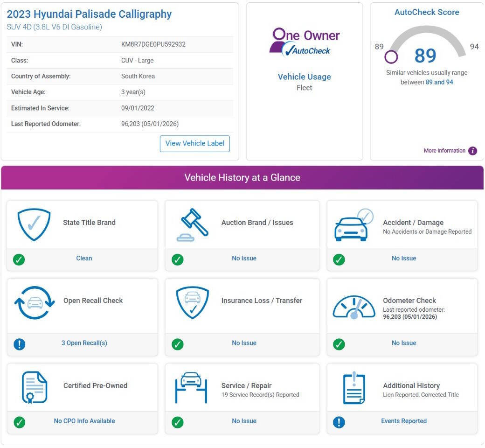Click blue alert icon beside 3 Open Recall(s)
Viewport: 485px width, 448px height.
[x=20, y=344]
